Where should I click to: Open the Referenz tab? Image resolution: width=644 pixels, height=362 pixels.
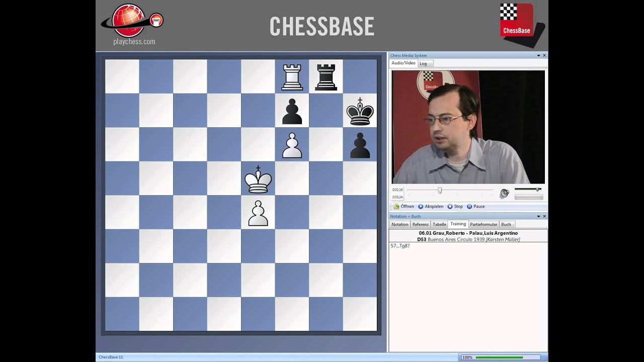pyautogui.click(x=421, y=224)
